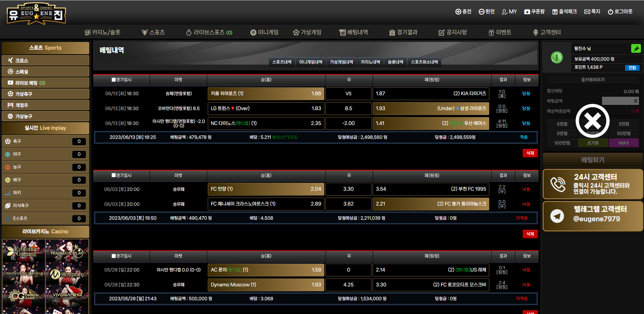644x314 pixels.
Task: Open the 24시 고객센터 phone banner
Action: pyautogui.click(x=593, y=184)
